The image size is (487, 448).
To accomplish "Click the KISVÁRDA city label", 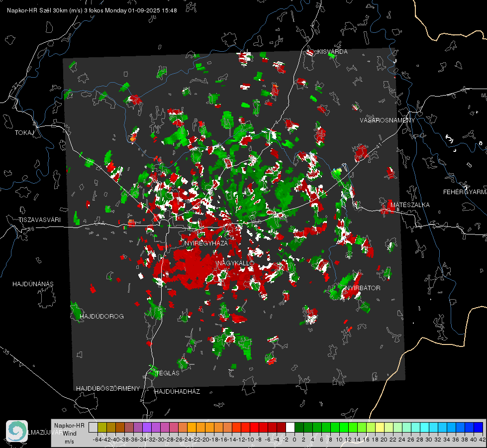I will pyautogui.click(x=332, y=52).
